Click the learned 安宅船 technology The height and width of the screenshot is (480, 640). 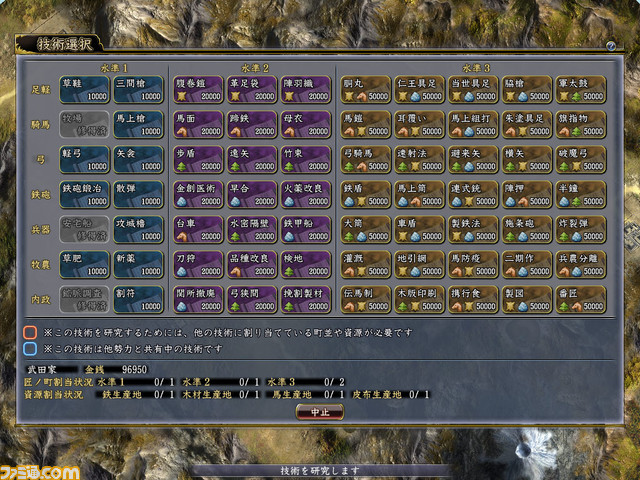pyautogui.click(x=84, y=230)
